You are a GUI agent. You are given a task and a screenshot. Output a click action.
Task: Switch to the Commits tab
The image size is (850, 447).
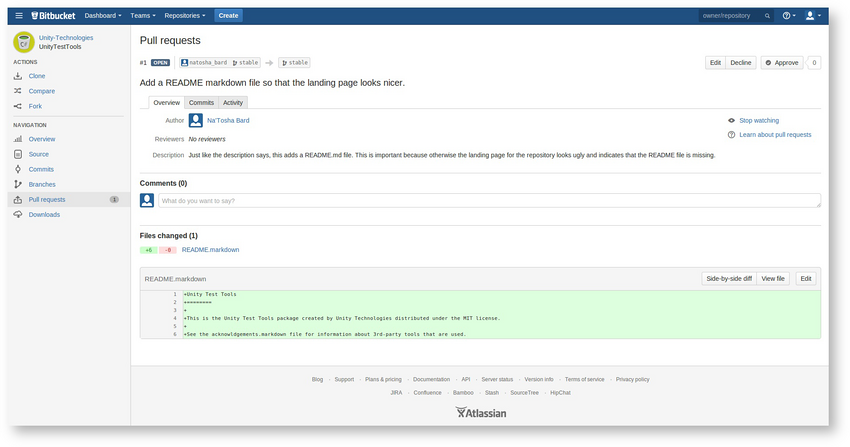[201, 102]
